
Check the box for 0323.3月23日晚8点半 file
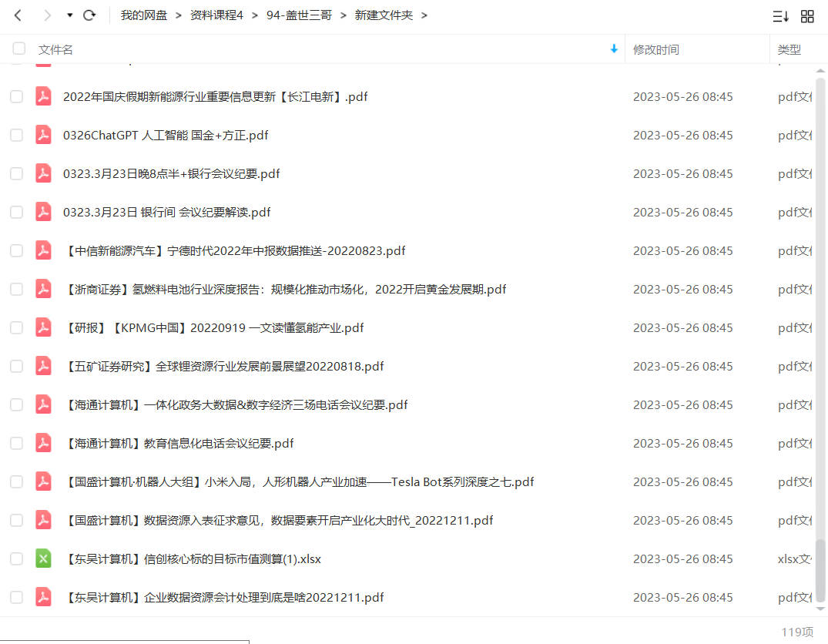pos(17,174)
